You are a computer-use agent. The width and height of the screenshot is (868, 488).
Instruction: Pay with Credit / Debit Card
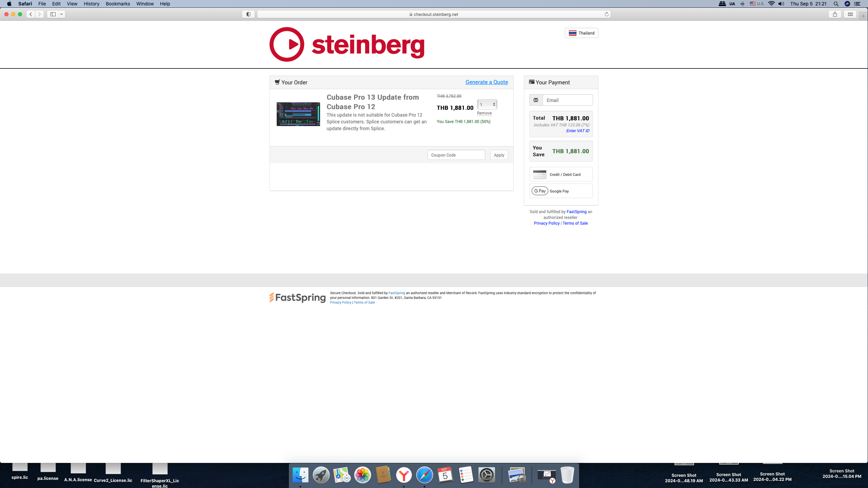pyautogui.click(x=561, y=174)
